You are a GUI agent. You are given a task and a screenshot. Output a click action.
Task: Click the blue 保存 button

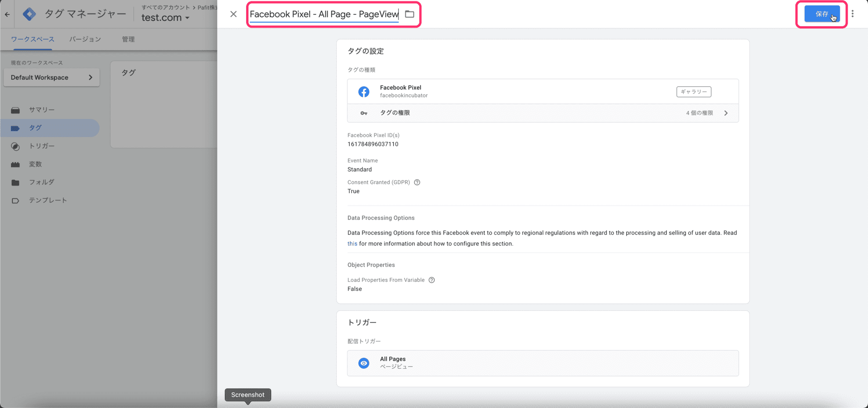pyautogui.click(x=822, y=14)
